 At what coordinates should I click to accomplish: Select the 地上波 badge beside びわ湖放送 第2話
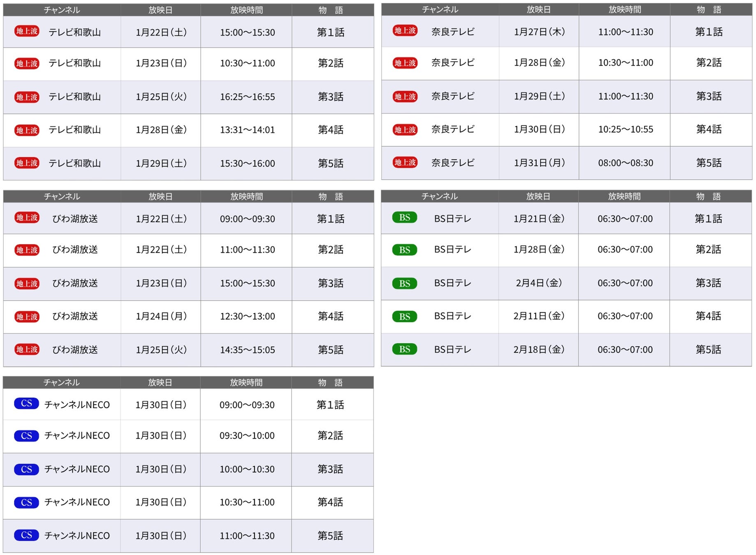tap(27, 250)
